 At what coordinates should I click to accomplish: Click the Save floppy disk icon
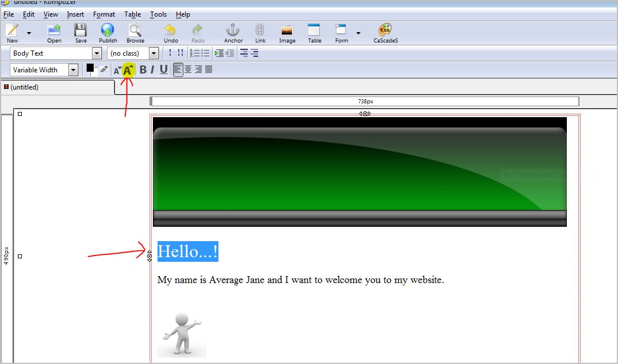80,30
